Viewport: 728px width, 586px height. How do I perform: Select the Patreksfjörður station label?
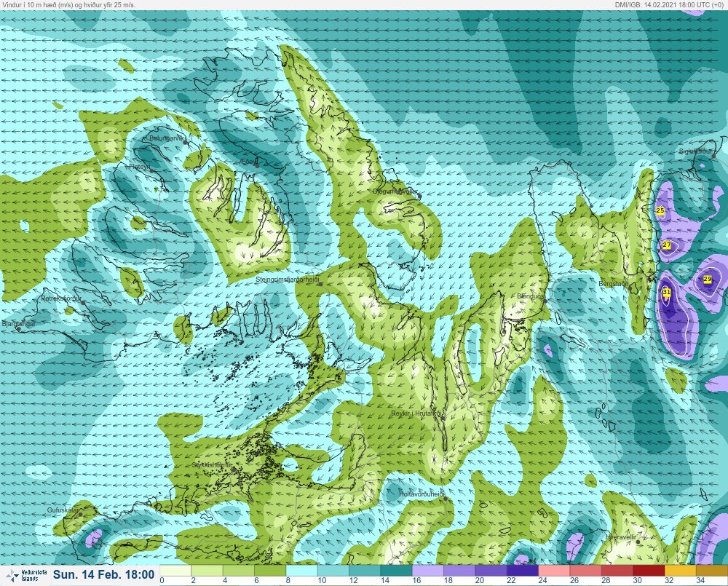(x=61, y=298)
